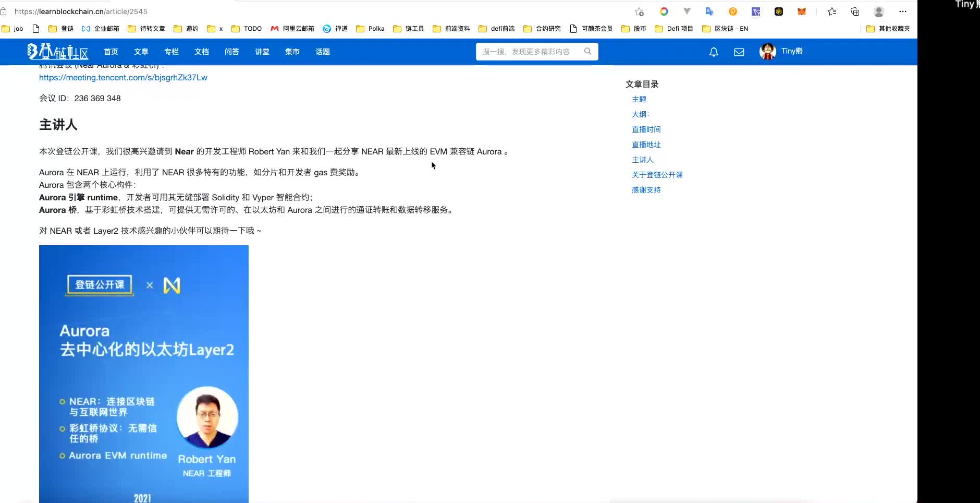Screen dimensions: 980x503
Task: Open the Chrome-colored circle extension
Action: click(x=664, y=11)
